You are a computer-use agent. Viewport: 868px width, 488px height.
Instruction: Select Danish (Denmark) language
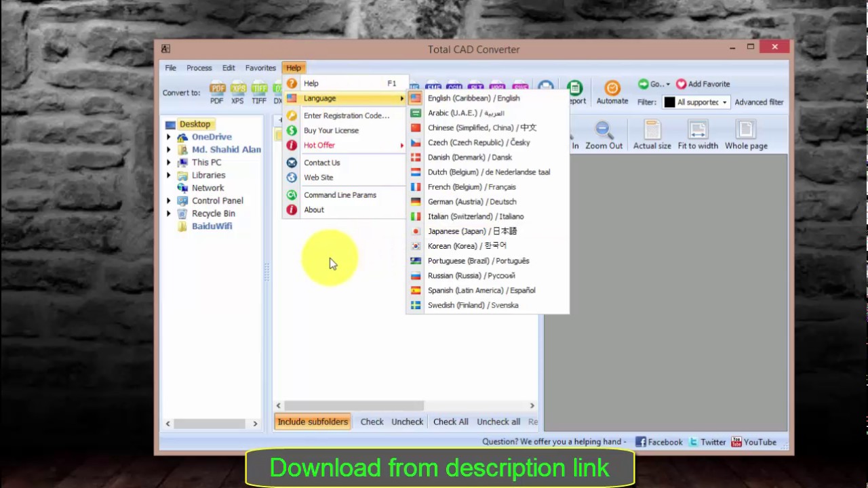click(x=487, y=157)
